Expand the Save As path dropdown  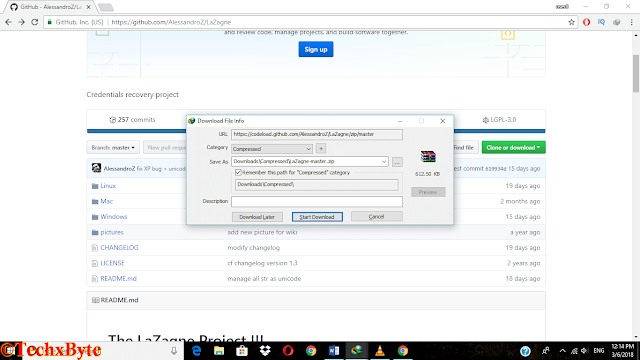pyautogui.click(x=384, y=162)
